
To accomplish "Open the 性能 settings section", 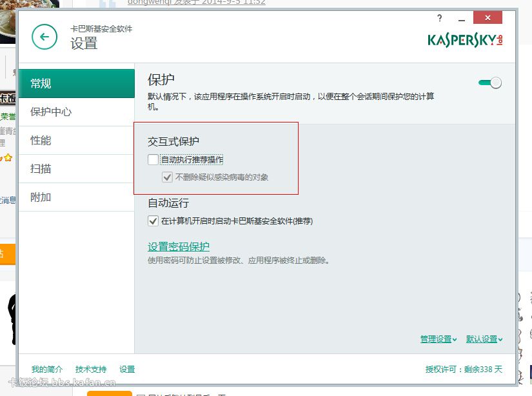I will [77, 141].
